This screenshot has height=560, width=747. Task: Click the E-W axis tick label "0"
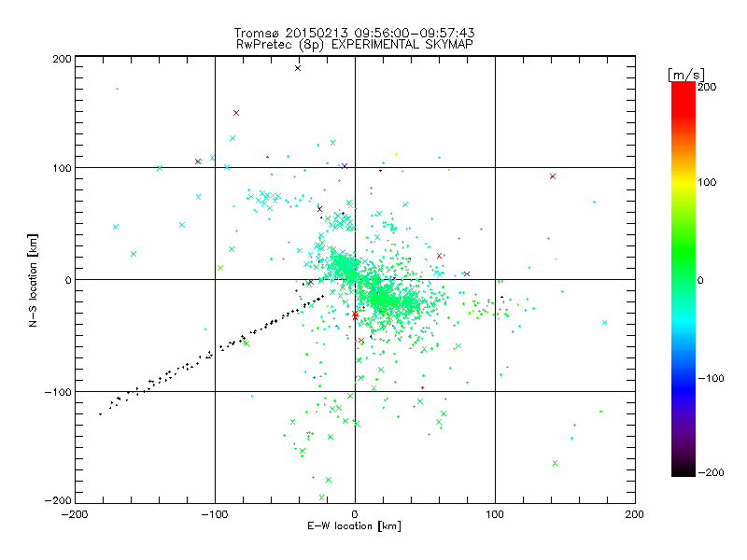(355, 514)
